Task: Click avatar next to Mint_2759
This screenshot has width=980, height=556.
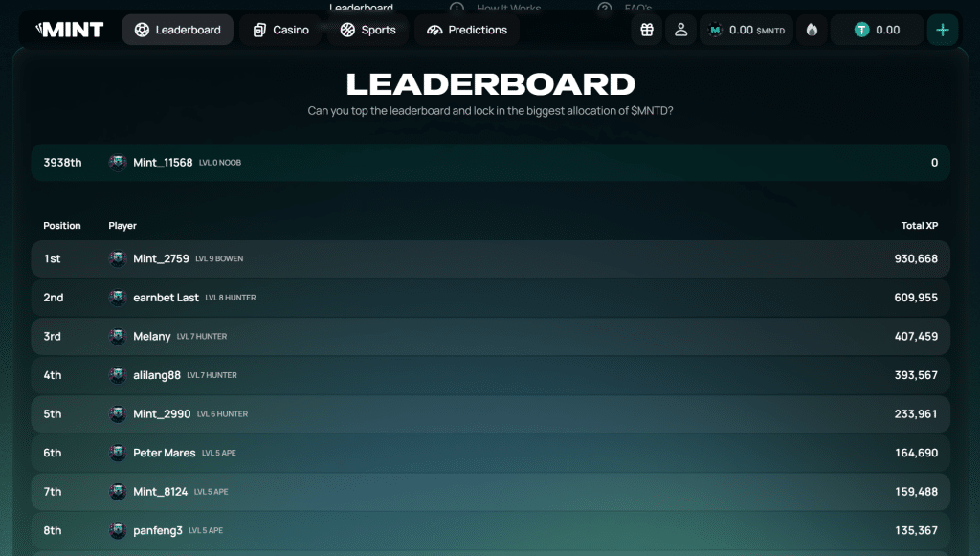Action: (118, 258)
